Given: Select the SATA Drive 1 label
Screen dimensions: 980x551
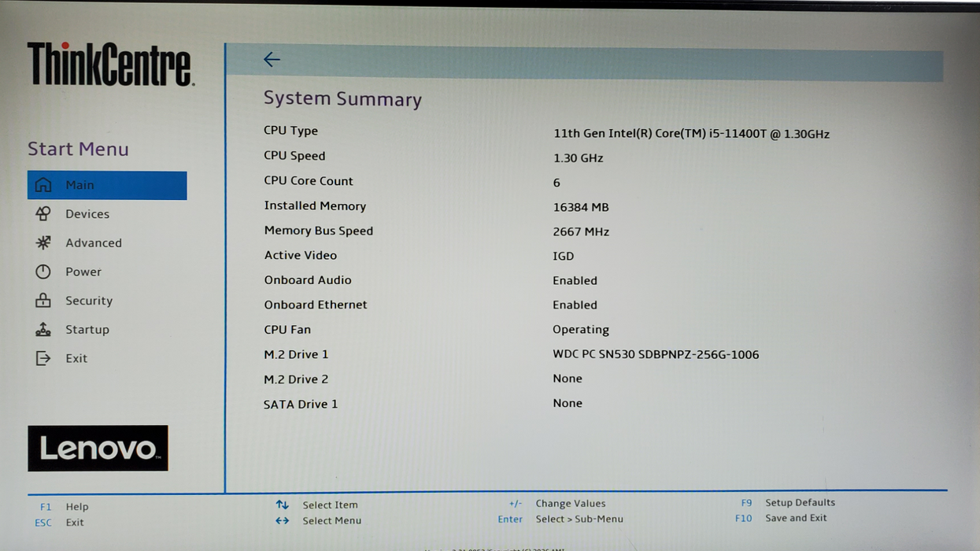Looking at the screenshot, I should click(301, 405).
